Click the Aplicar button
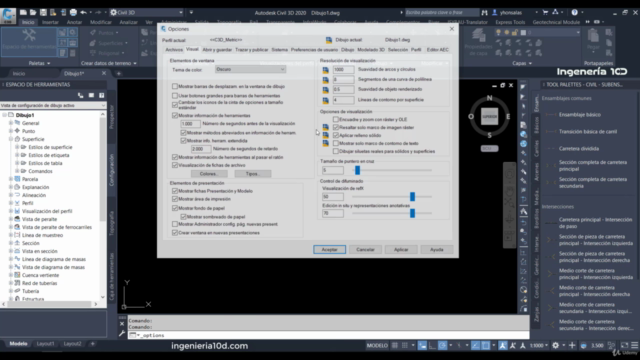 401,249
